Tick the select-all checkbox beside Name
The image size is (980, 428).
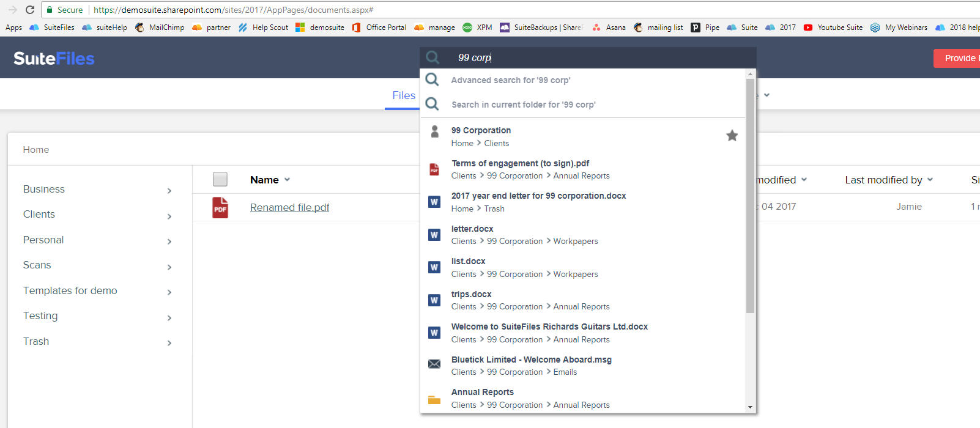(x=220, y=179)
